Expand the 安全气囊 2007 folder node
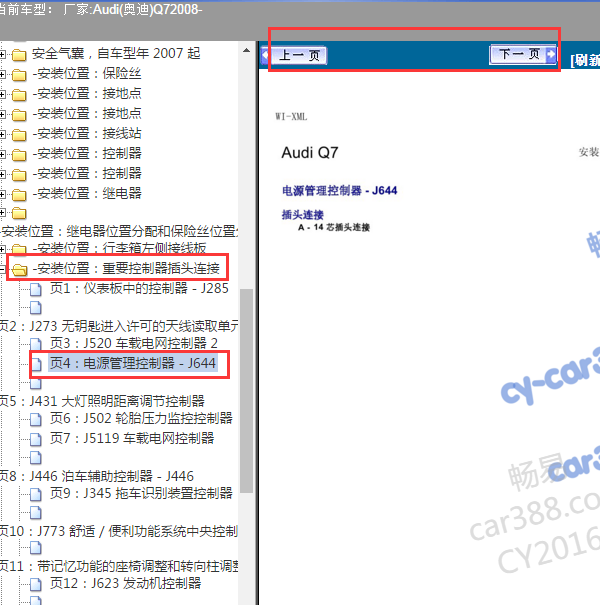 [x=2, y=54]
